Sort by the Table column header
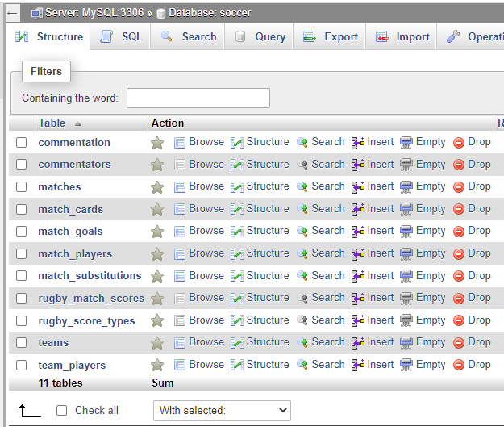This screenshot has height=427, width=504. [52, 123]
